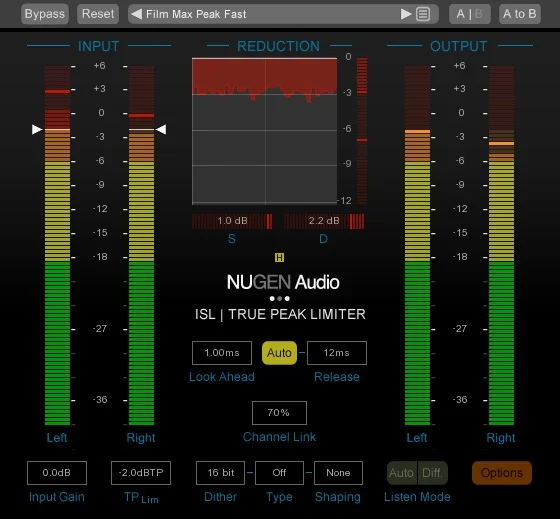Click the yellow H hold indicator
560x519 pixels.
tap(279, 258)
